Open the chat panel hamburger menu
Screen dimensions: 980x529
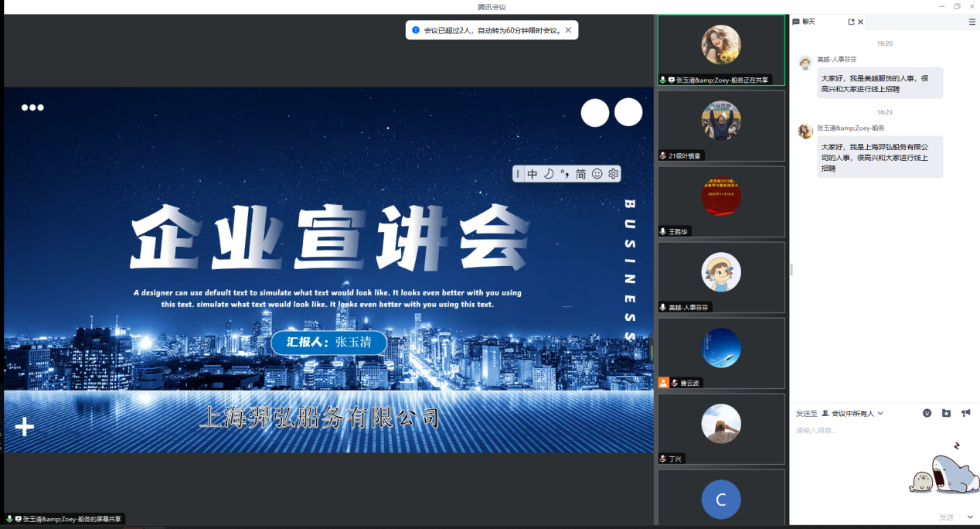[x=972, y=22]
